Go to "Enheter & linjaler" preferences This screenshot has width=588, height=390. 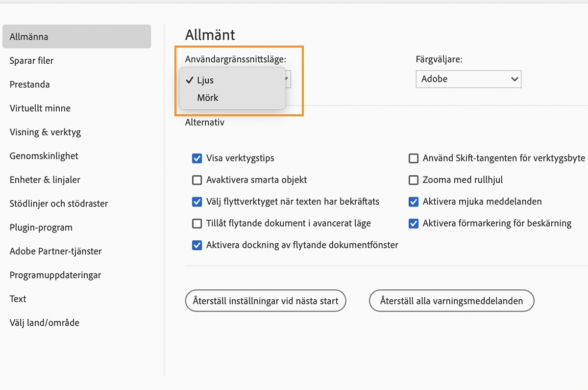coord(45,180)
